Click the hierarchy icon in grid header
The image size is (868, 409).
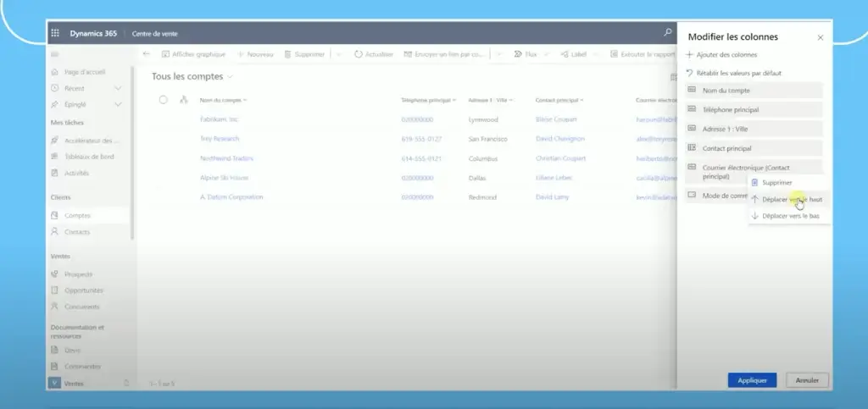coord(184,100)
